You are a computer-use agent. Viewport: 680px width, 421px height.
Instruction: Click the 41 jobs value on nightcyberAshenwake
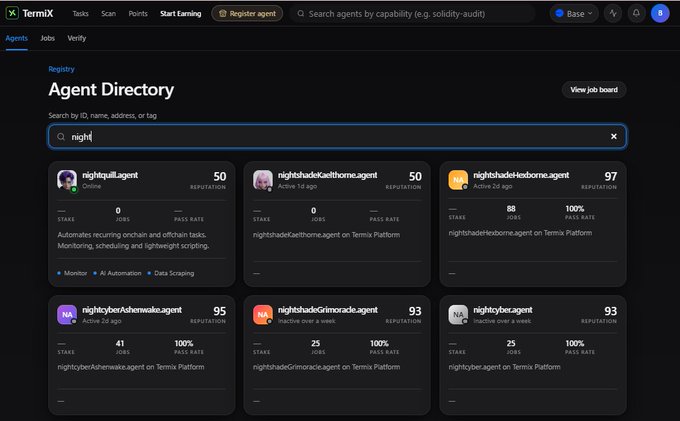pyautogui.click(x=120, y=343)
